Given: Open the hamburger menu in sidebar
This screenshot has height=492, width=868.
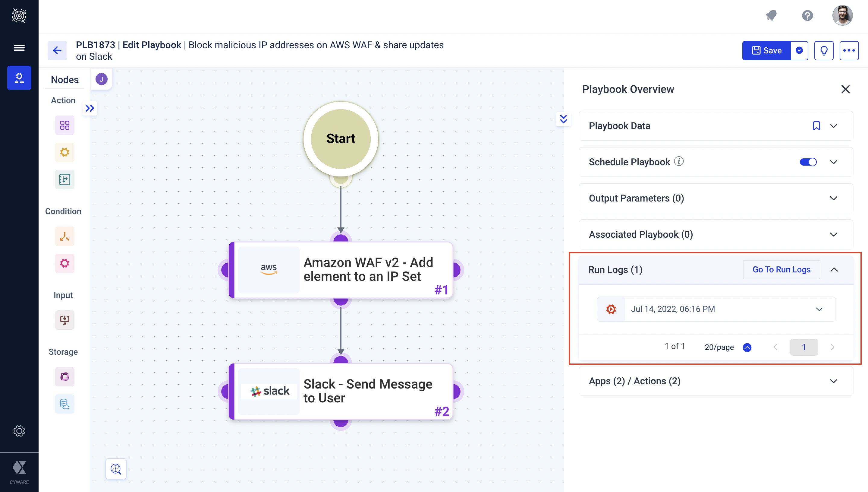Looking at the screenshot, I should point(19,48).
